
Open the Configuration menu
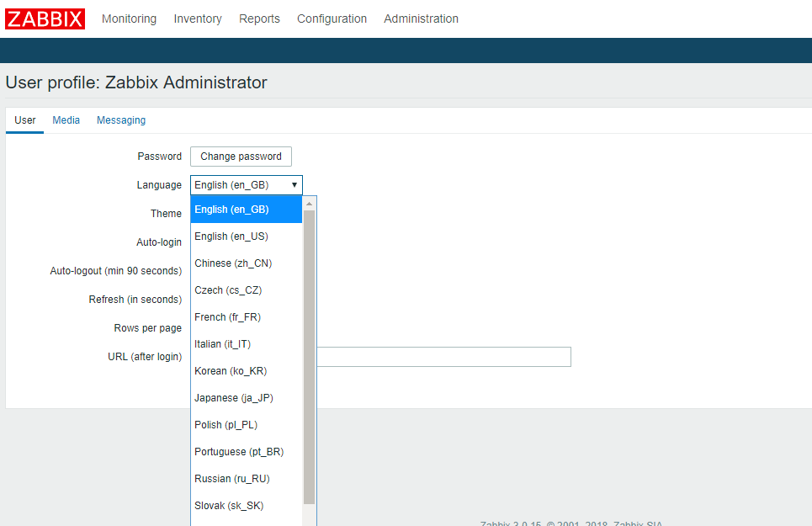click(332, 19)
